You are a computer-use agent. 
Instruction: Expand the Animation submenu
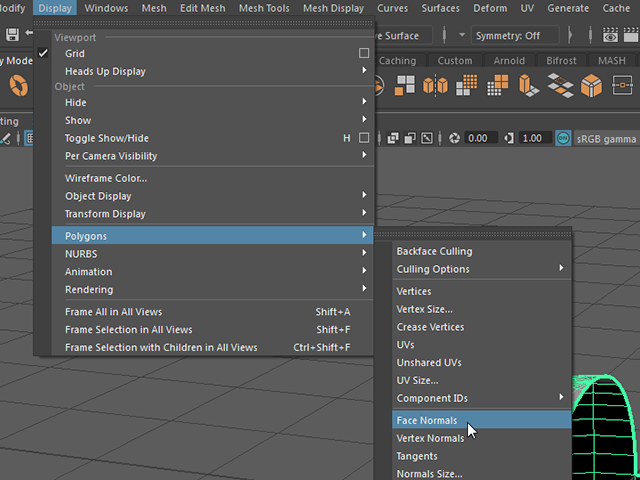tap(364, 271)
